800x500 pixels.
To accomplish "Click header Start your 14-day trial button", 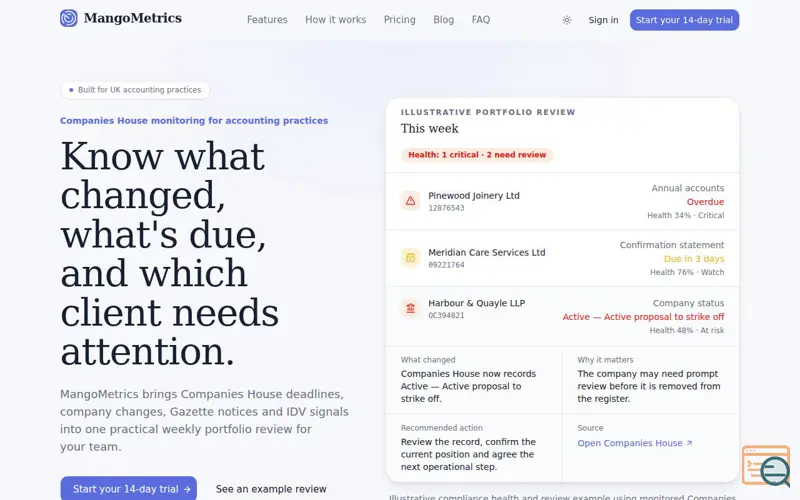I will [684, 20].
